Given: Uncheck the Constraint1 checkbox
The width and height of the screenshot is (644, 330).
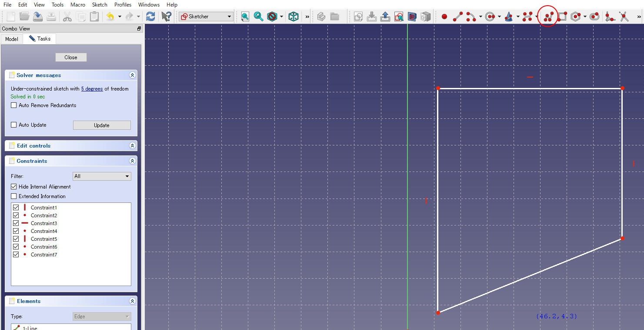Looking at the screenshot, I should point(16,208).
